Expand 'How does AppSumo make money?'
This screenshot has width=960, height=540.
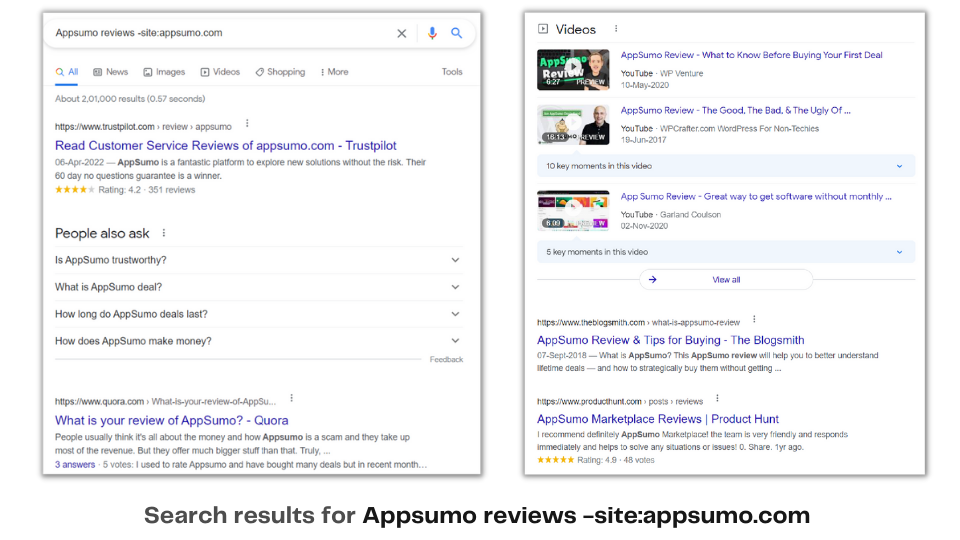[x=258, y=341]
